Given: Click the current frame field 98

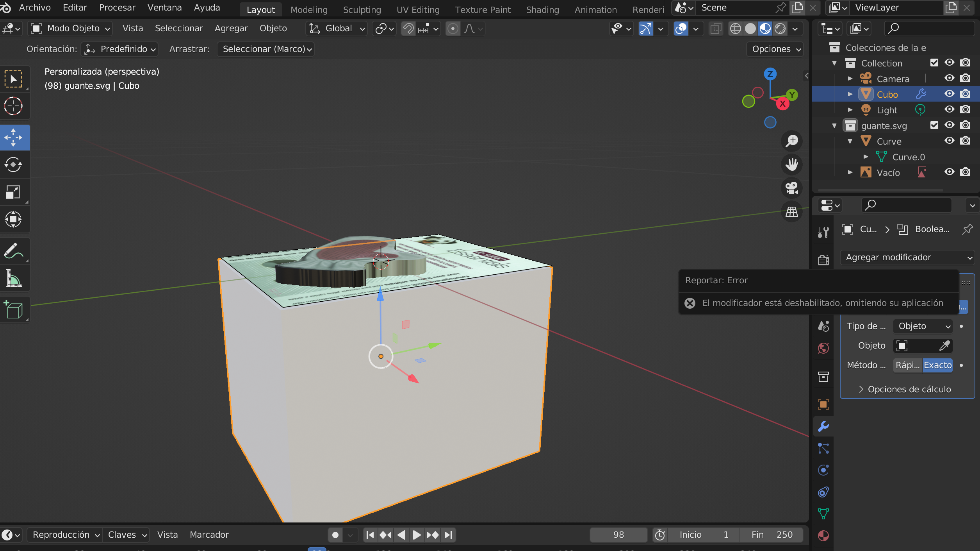Looking at the screenshot, I should click(x=618, y=535).
